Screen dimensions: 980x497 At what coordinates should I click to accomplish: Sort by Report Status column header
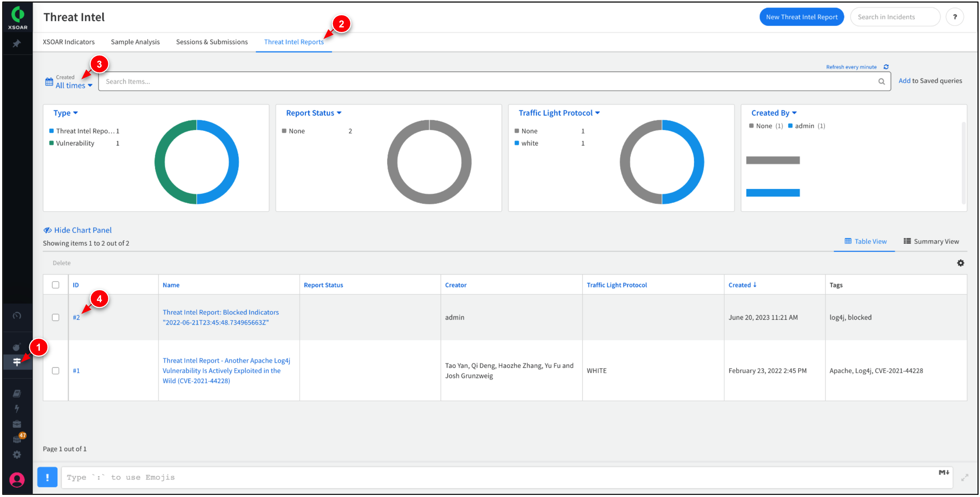(323, 285)
